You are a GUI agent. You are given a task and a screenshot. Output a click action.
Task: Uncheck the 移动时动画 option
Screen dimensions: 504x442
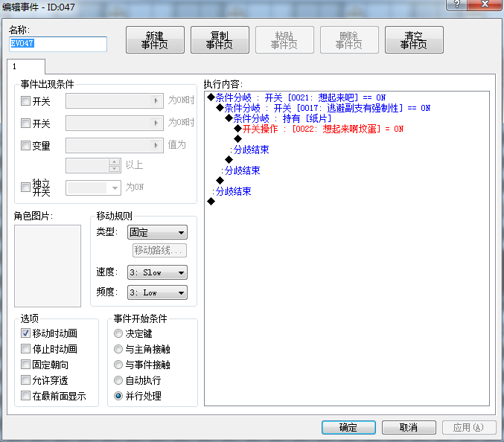[x=25, y=333]
